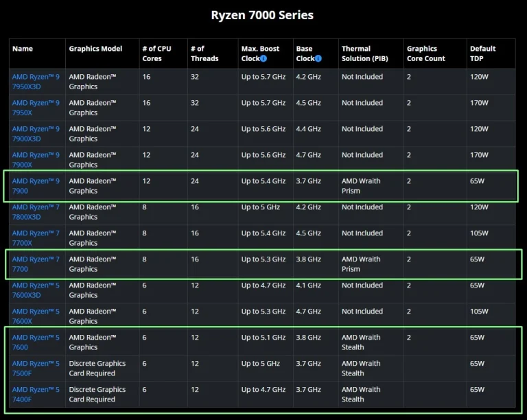This screenshot has height=420, width=527.
Task: Select the AMD Ryzen 9 7900 link
Action: click(36, 186)
